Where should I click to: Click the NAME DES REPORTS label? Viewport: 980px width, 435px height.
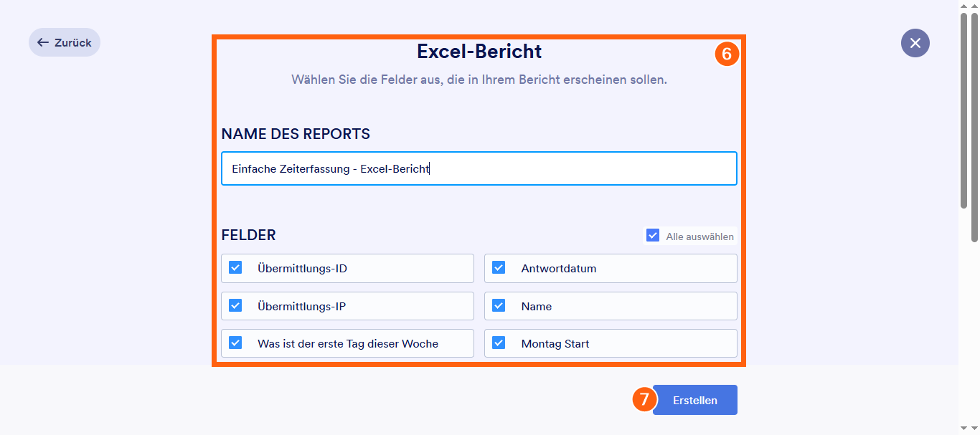pyautogui.click(x=296, y=134)
